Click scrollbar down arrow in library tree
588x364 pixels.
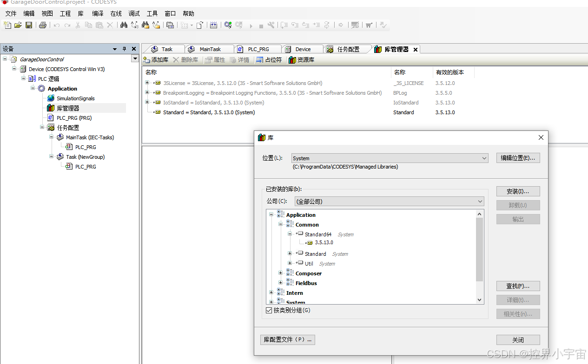480,300
